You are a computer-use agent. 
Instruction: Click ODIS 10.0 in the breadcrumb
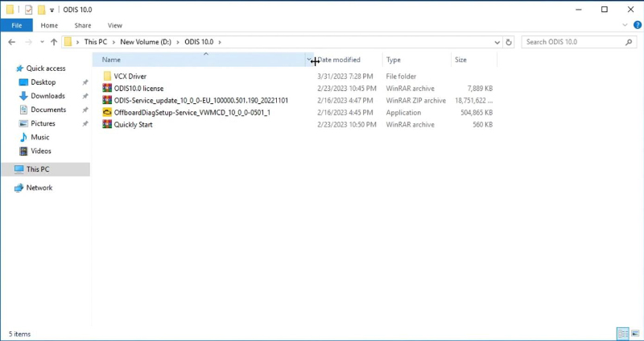[199, 42]
